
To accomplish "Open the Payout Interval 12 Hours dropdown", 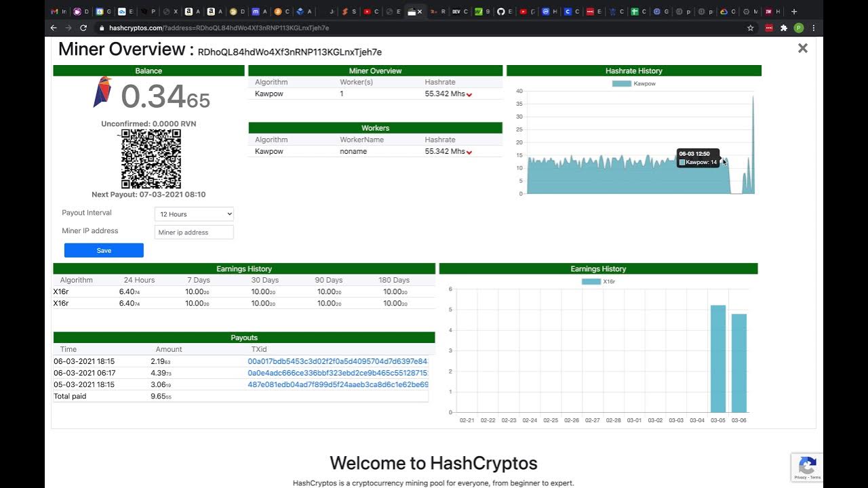I will click(194, 214).
